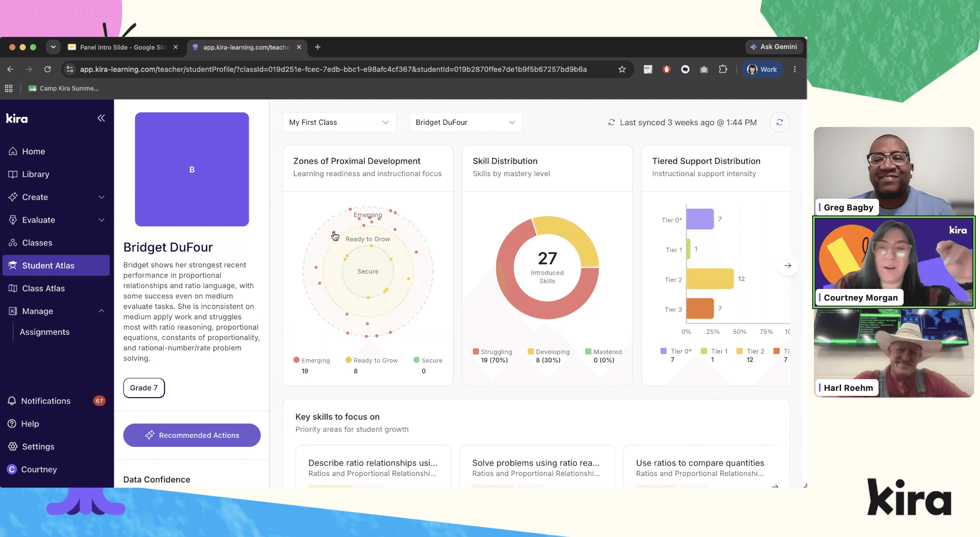This screenshot has width=980, height=537.
Task: Open Camp Kira Summe... bookmark
Action: pyautogui.click(x=63, y=89)
